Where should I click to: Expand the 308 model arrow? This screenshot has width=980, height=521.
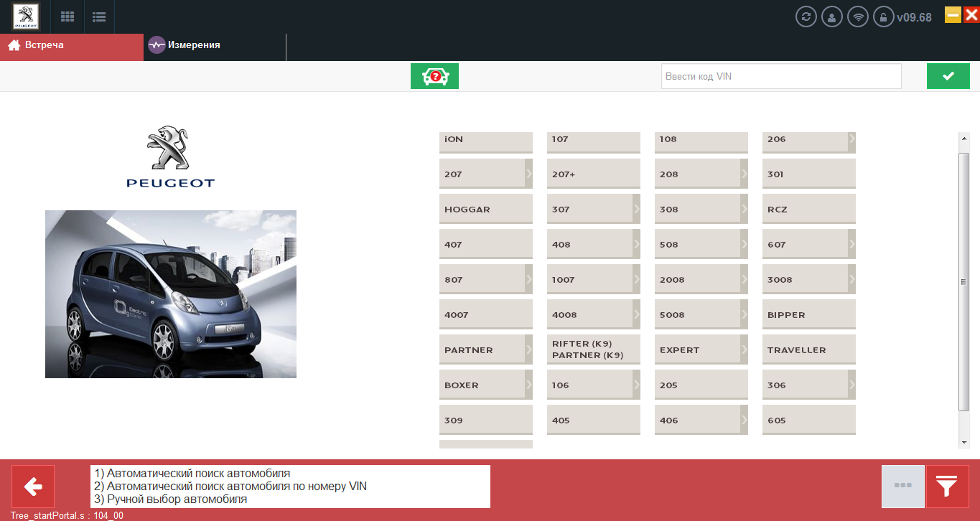(x=745, y=208)
